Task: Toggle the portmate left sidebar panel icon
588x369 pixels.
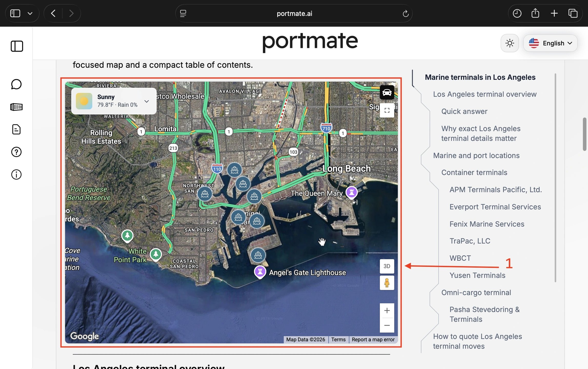Action: point(17,46)
